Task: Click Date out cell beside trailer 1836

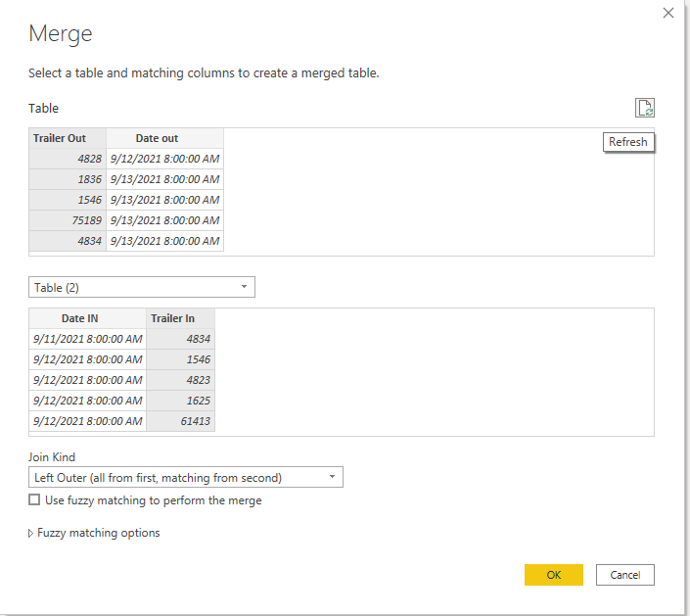Action: point(165,179)
